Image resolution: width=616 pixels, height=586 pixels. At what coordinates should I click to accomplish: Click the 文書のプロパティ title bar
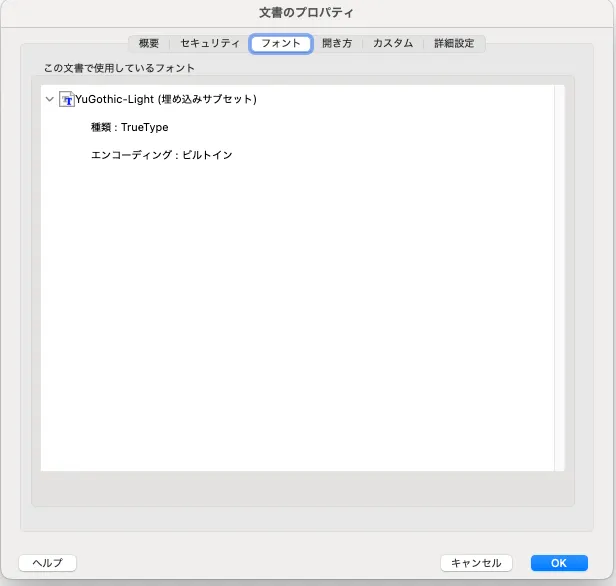307,13
